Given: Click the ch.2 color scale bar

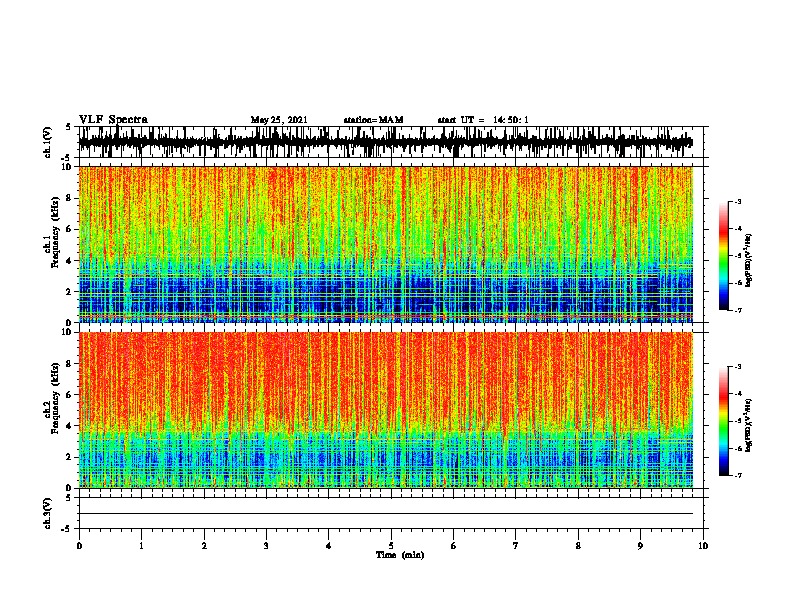Looking at the screenshot, I should click(x=723, y=421).
